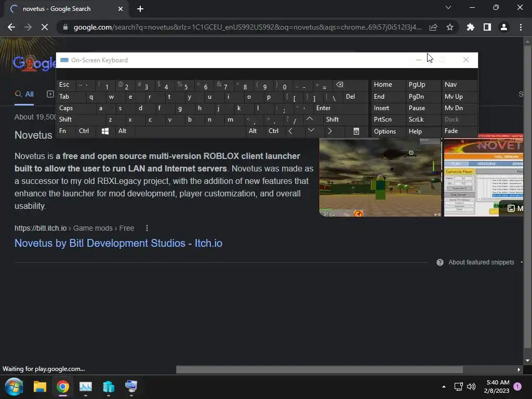Open the three-dot menu beside bitl.itch.io result
The height and width of the screenshot is (399, 532).
click(147, 228)
